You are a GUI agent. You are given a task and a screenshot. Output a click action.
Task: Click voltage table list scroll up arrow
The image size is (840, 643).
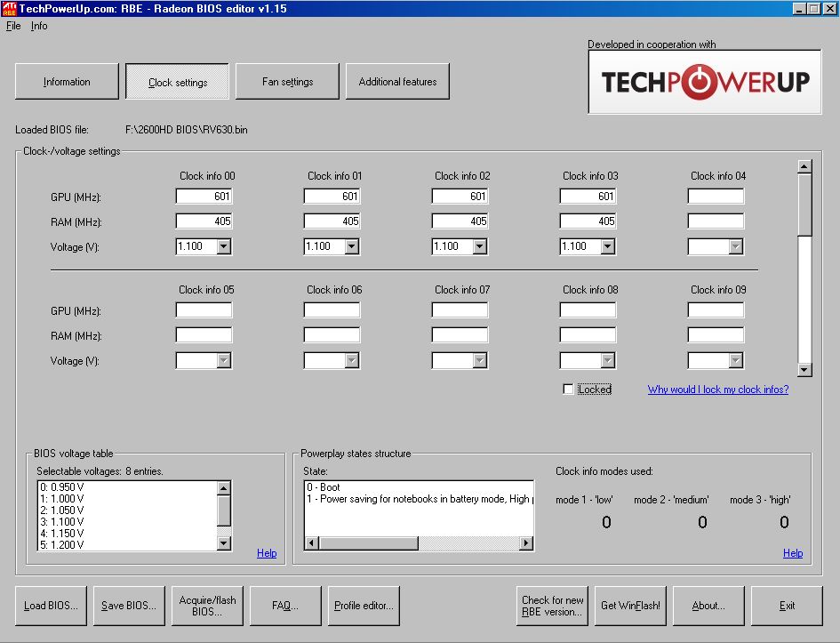(224, 487)
